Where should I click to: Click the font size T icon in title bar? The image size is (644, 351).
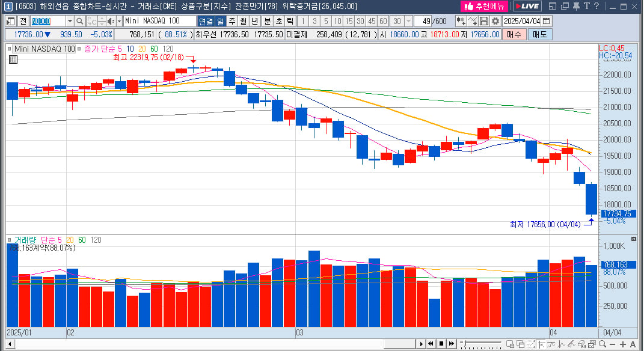[x=586, y=6]
